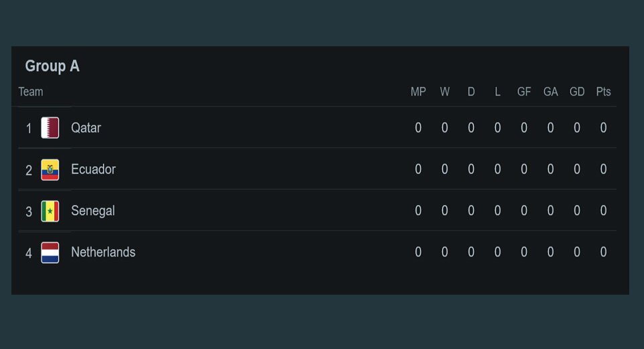
Task: Click the MP column header
Action: [x=418, y=92]
